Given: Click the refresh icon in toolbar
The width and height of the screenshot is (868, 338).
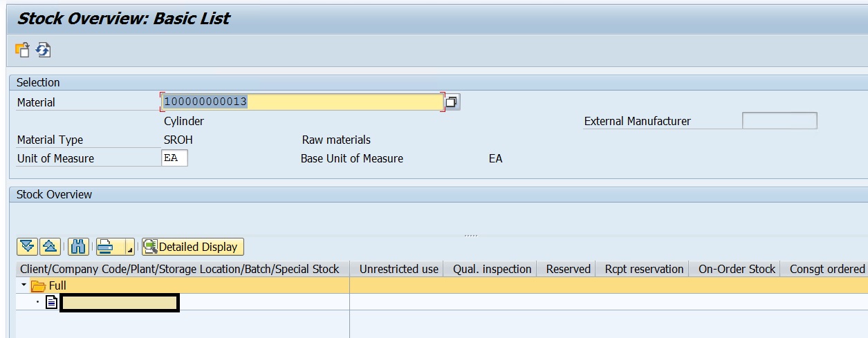Looking at the screenshot, I should [x=44, y=50].
